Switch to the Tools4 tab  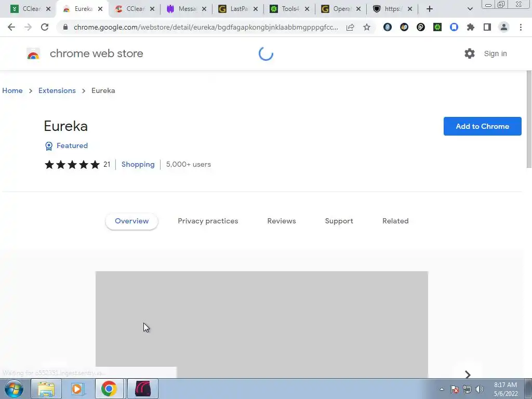coord(289,9)
